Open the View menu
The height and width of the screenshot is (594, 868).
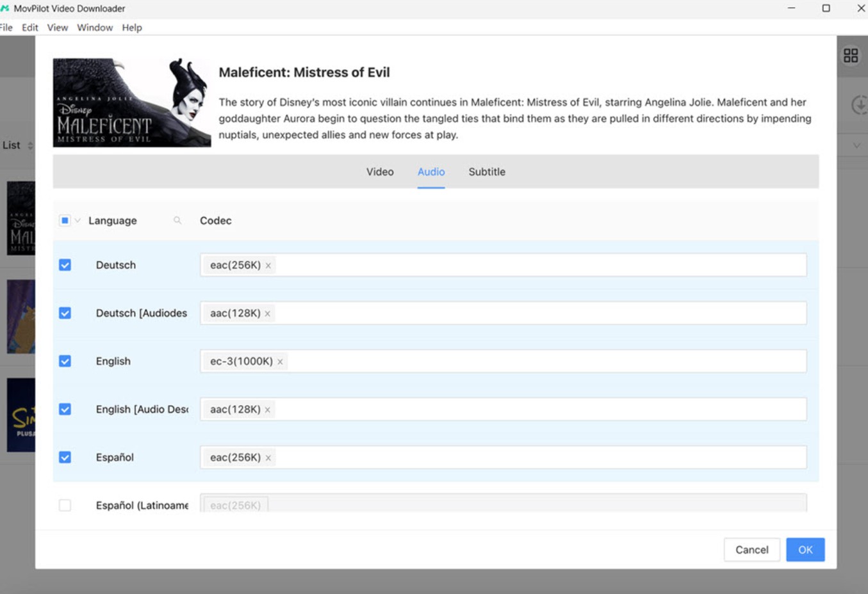tap(58, 28)
